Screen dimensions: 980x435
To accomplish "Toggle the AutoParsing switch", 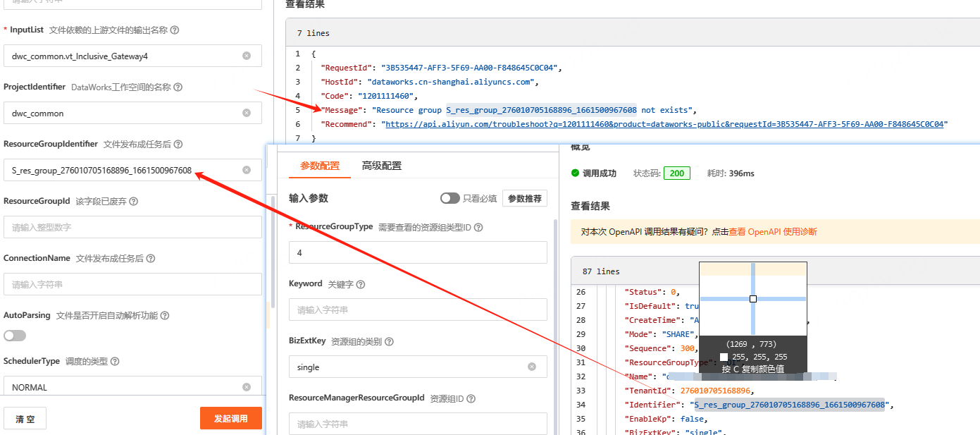I will (15, 336).
